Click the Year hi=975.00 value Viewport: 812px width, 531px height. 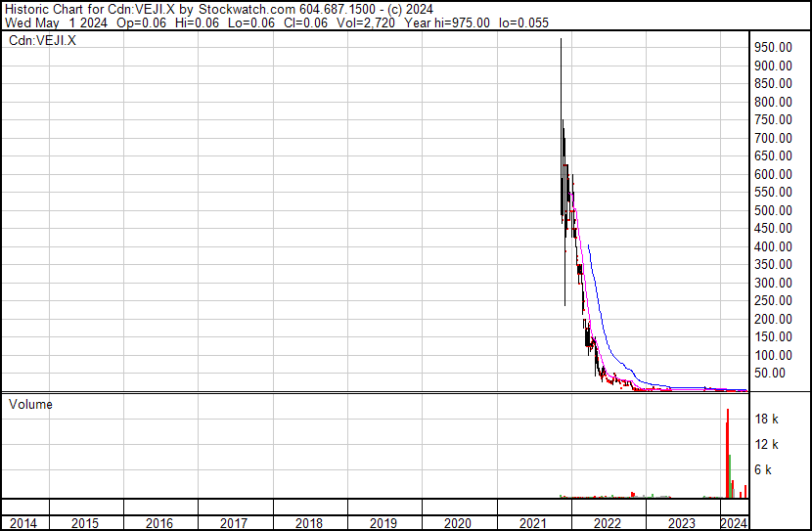coord(447,22)
